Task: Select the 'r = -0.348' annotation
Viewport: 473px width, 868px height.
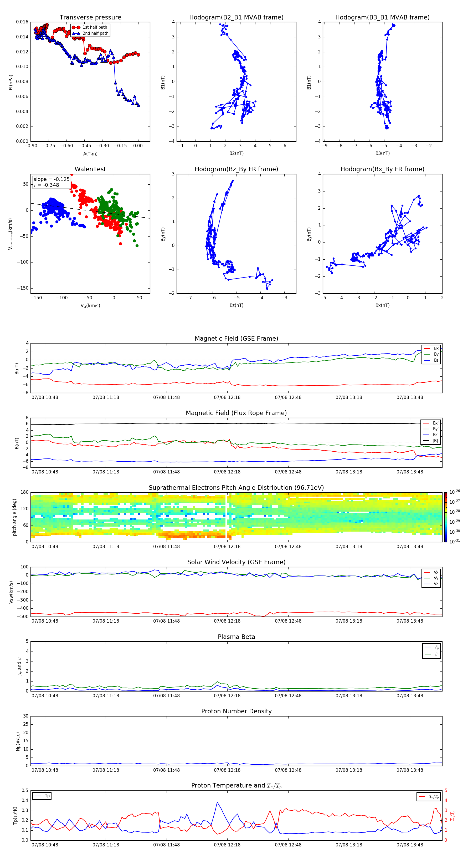Action: click(x=46, y=185)
